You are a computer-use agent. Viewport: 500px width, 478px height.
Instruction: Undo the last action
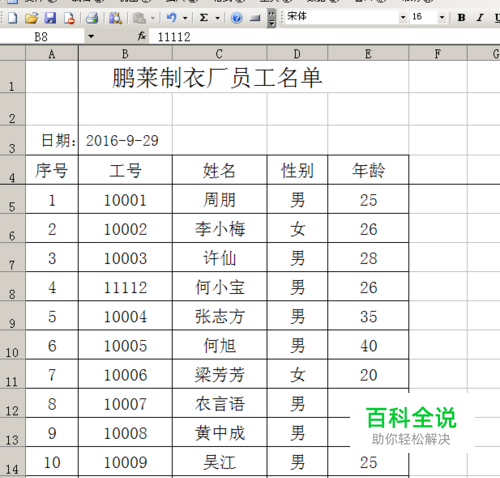[x=171, y=18]
